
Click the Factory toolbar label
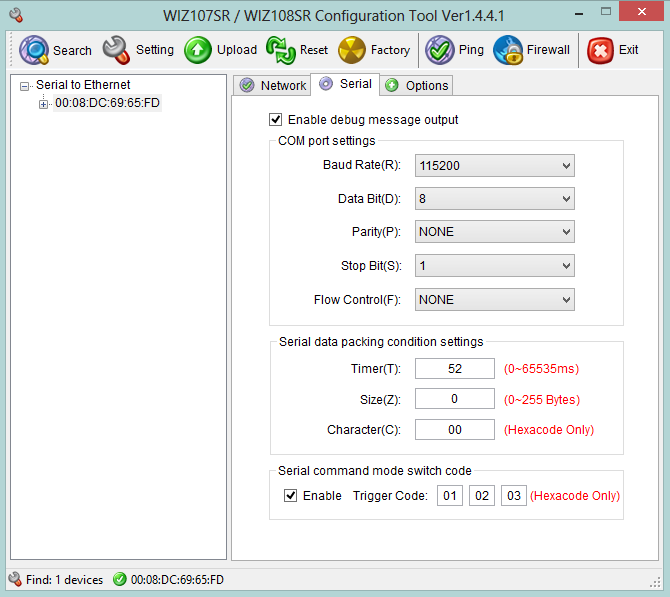390,50
